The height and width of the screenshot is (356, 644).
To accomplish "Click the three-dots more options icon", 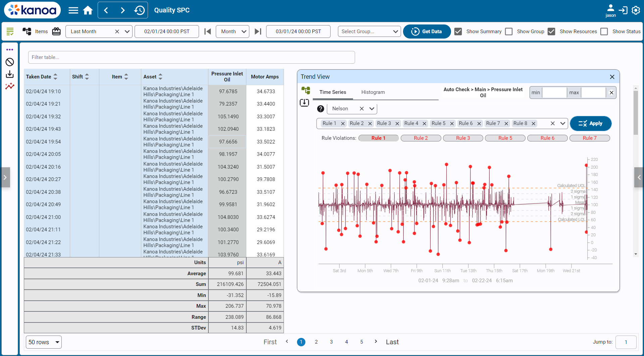I will click(x=10, y=50).
